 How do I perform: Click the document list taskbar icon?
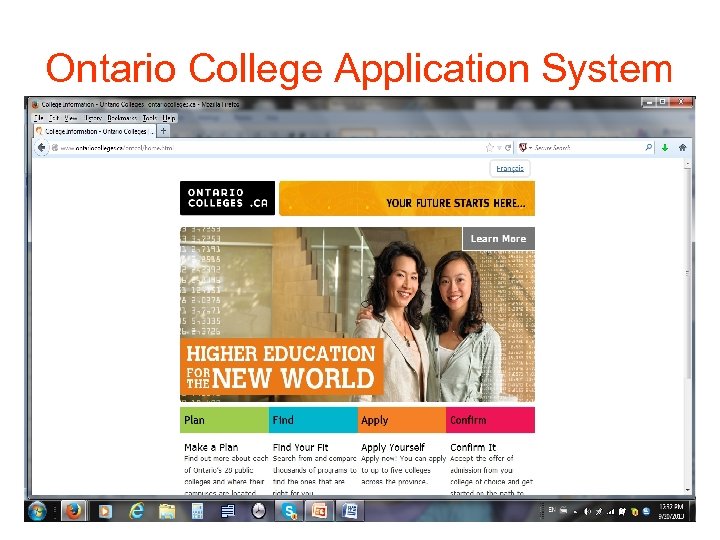coord(228,511)
